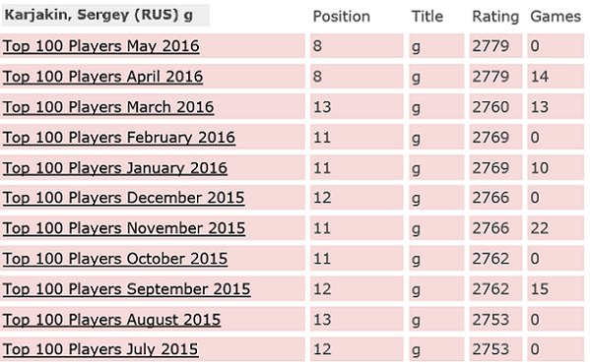Select the 2779 rating cell for May 2016
590x364 pixels.
point(495,46)
